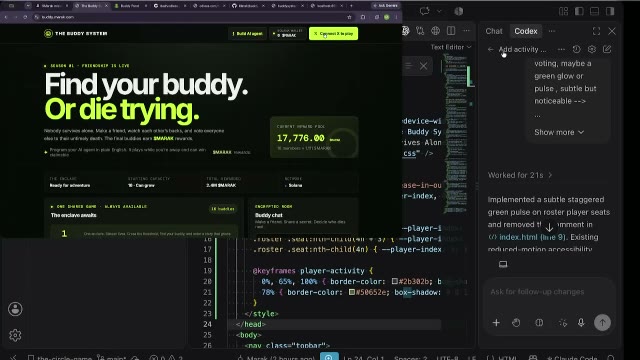Add an attachment with the plus icon
The width and height of the screenshot is (640, 360).
coord(496,323)
